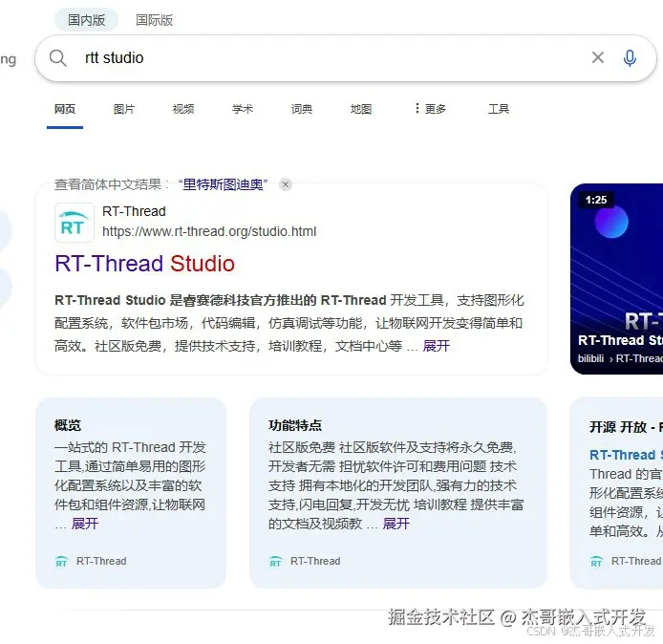Expand the 概览 card text
Image resolution: width=663 pixels, height=644 pixels.
coord(85,524)
